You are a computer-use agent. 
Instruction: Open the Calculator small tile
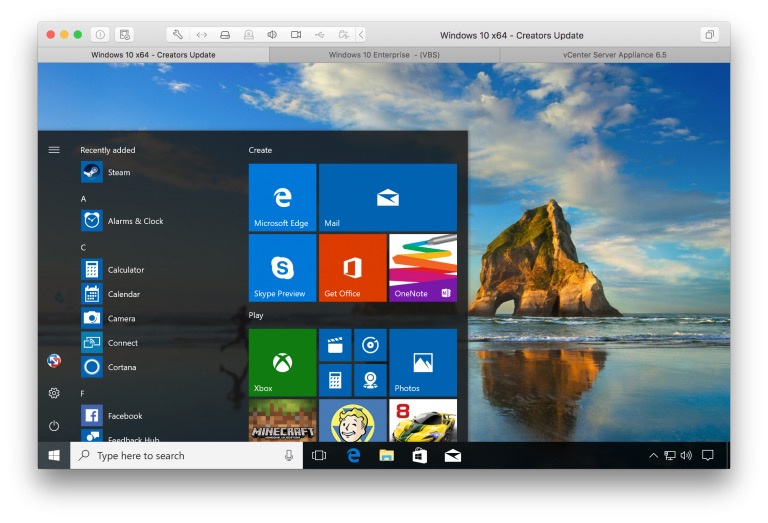pyautogui.click(x=335, y=380)
